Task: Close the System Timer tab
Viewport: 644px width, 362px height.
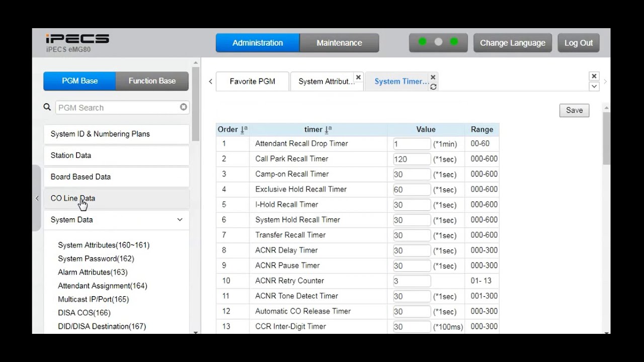Action: click(433, 77)
